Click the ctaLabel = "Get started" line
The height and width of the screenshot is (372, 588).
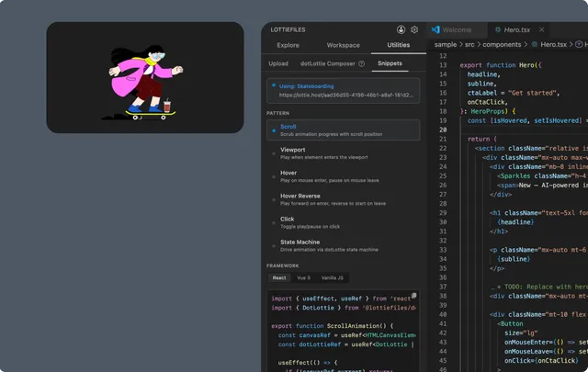click(514, 93)
